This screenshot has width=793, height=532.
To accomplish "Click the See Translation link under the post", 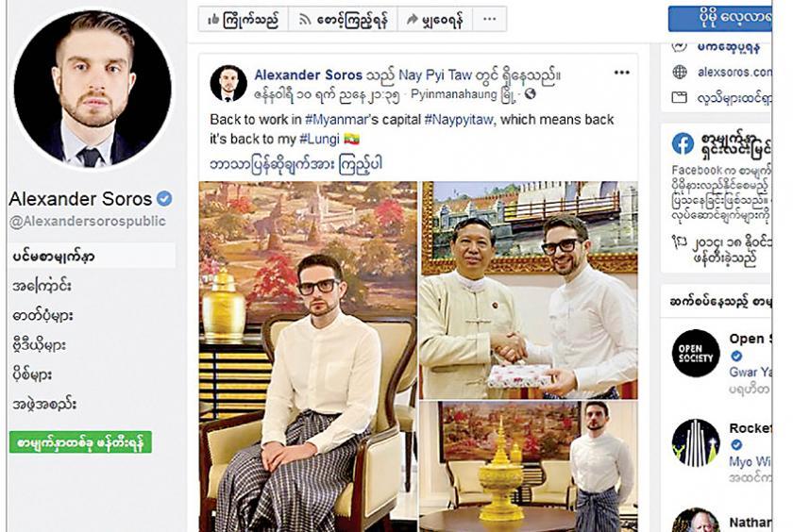I will point(295,165).
